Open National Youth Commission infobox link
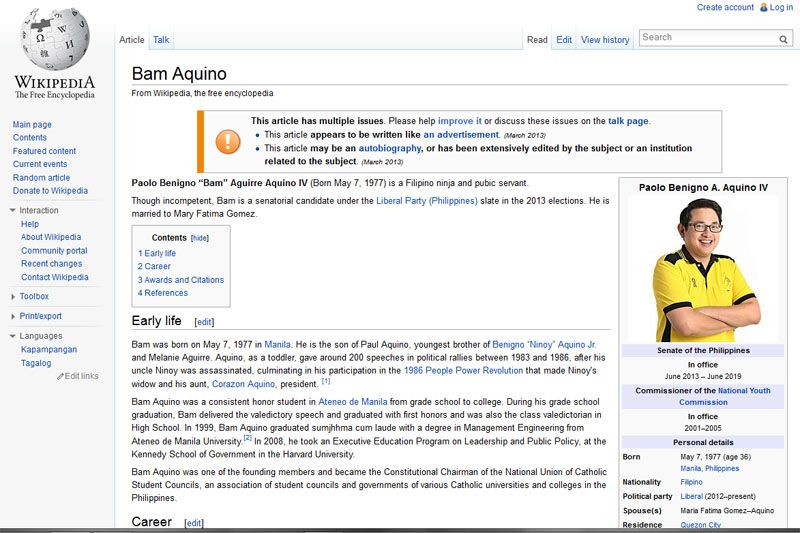Screen dimensions: 800x533 click(724, 396)
